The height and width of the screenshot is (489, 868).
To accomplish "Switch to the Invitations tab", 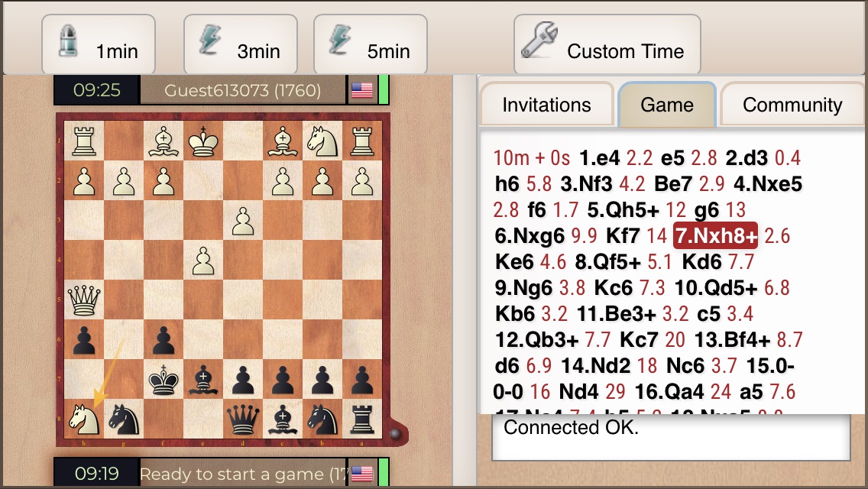I will [547, 105].
